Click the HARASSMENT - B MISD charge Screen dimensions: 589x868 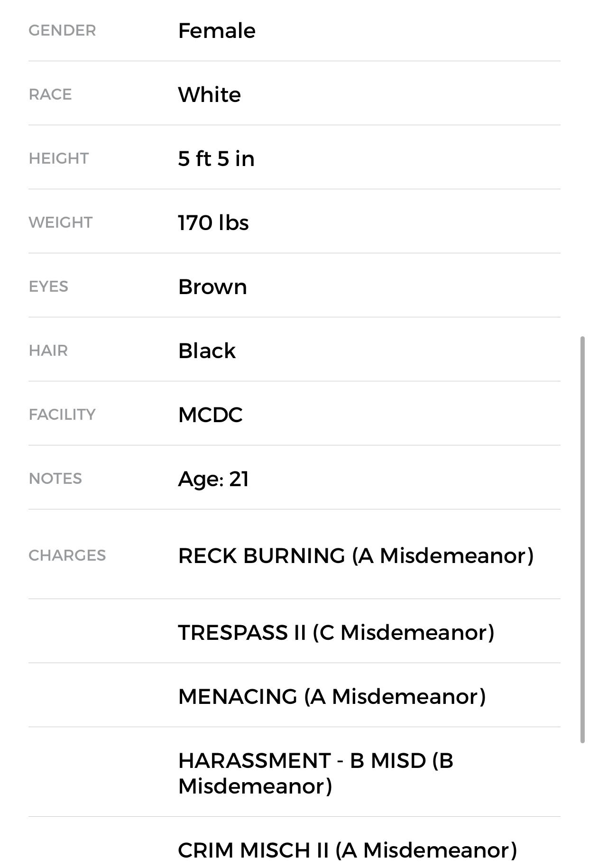pyautogui.click(x=315, y=773)
